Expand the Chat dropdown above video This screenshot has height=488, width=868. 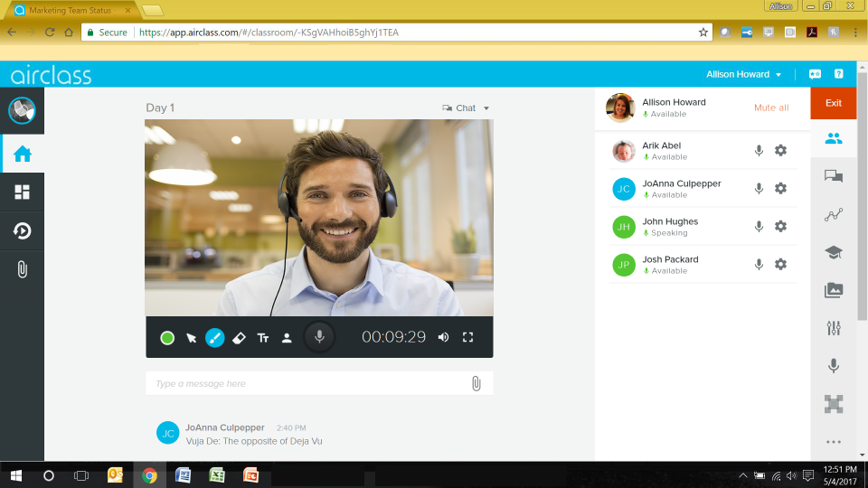pyautogui.click(x=467, y=108)
